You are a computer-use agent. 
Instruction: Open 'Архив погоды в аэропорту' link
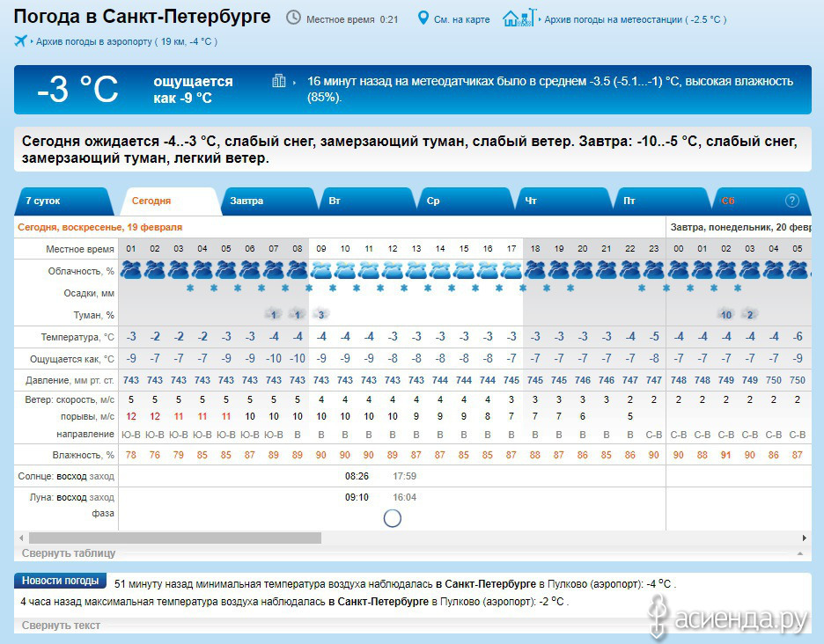127,41
